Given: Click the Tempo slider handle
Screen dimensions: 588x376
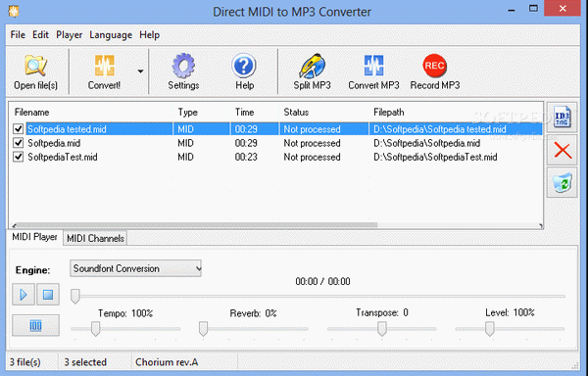Looking at the screenshot, I should coord(96,328).
